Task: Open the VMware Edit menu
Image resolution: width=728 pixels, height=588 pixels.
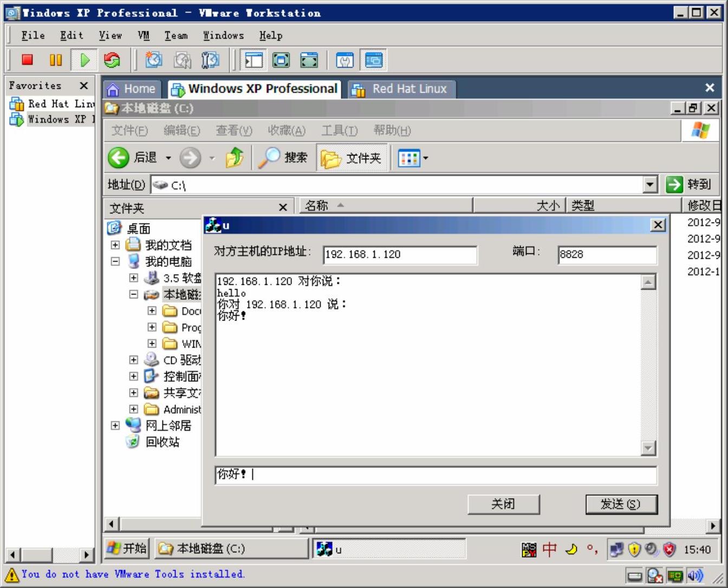Action: coord(71,36)
